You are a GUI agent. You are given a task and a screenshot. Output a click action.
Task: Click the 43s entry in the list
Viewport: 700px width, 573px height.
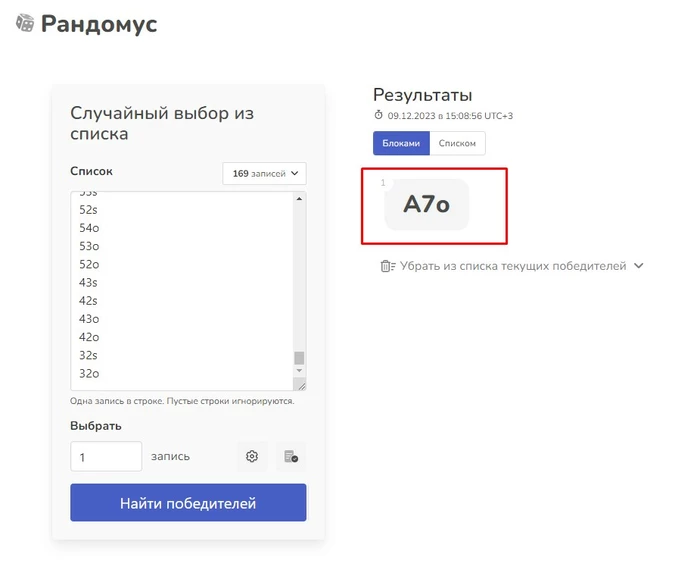pos(88,282)
